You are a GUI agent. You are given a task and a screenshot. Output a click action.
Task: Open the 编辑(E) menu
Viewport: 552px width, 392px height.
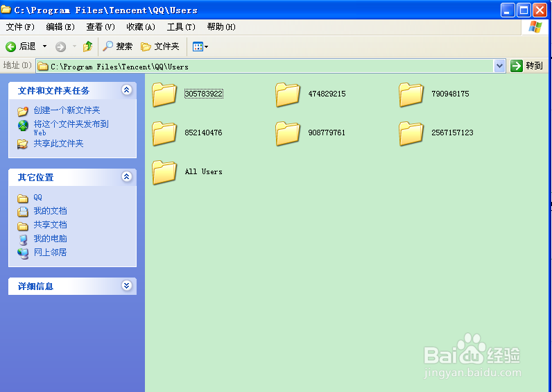point(60,27)
